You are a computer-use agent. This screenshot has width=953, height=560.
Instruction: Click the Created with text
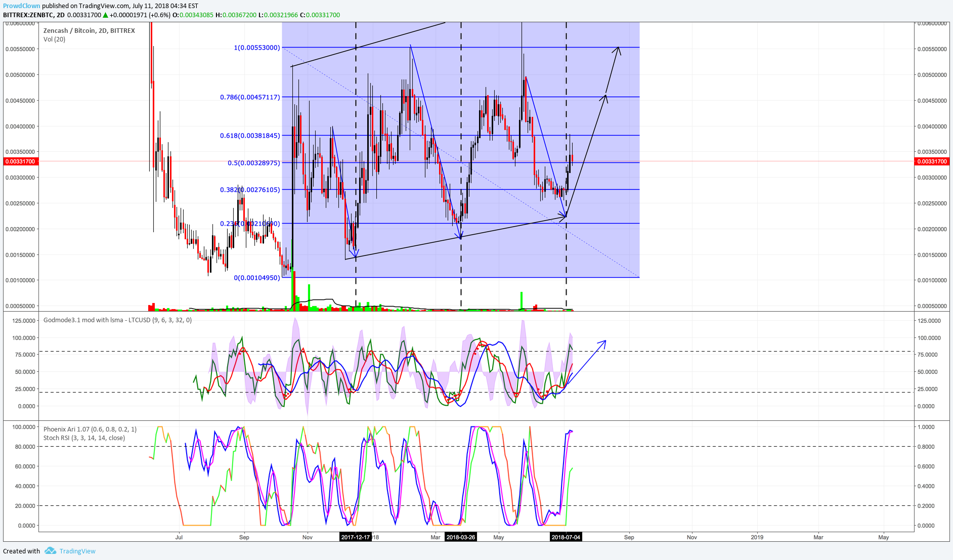pyautogui.click(x=21, y=551)
